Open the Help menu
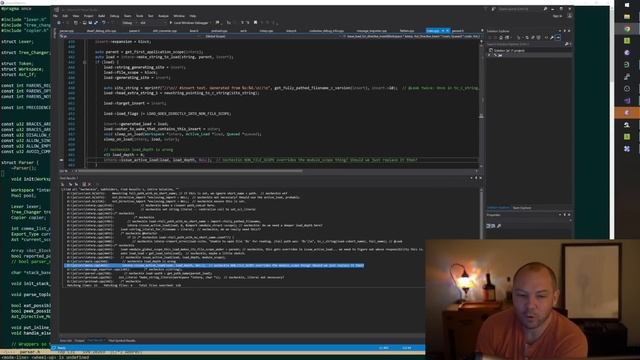The width and height of the screenshot is (640, 360). click(x=193, y=16)
